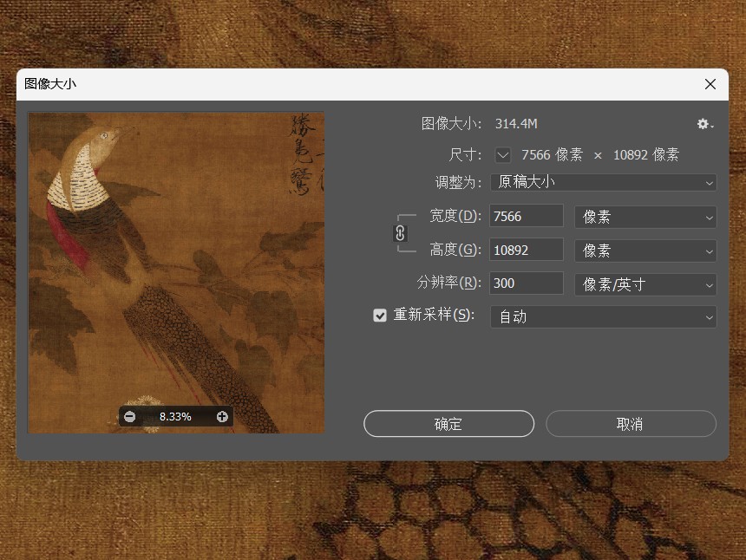Screen dimensions: 746x560
Task: Expand the 重新采样 method dropdown 自动
Action: [x=603, y=316]
